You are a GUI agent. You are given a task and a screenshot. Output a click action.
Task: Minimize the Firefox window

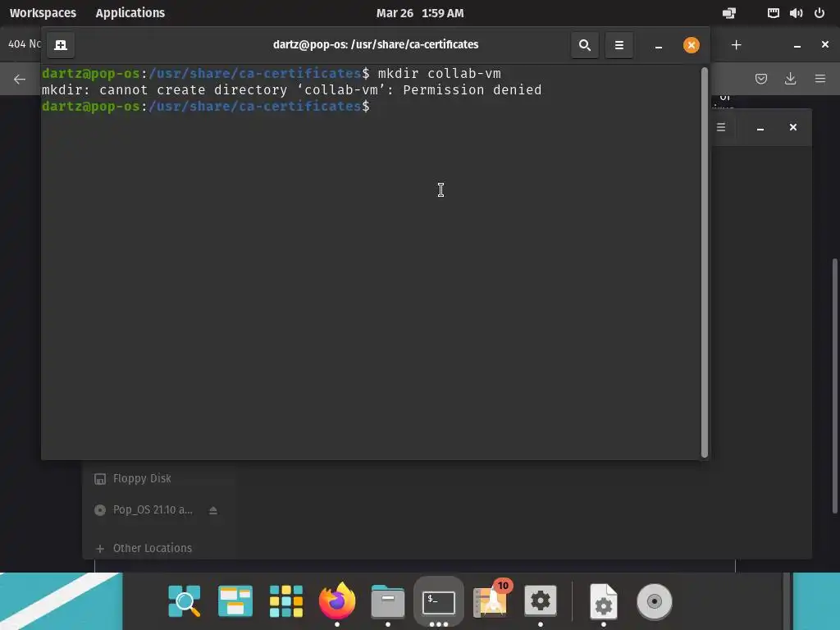797,46
